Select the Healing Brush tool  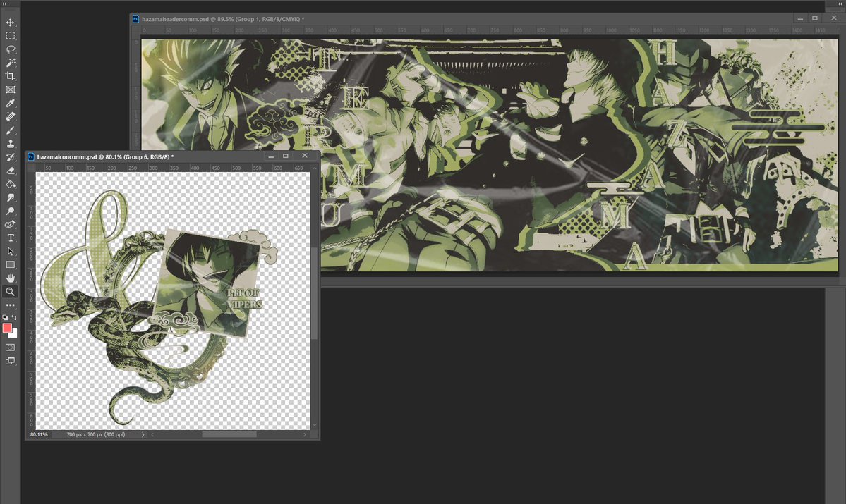coord(11,117)
